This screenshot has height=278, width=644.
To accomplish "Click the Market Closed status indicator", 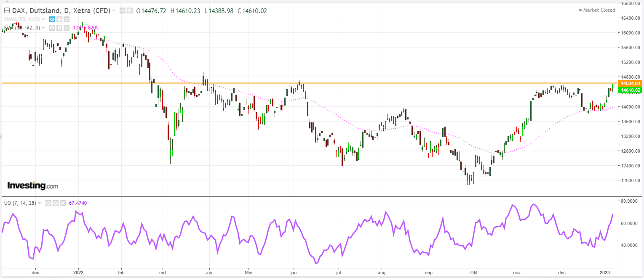I will 597,10.
